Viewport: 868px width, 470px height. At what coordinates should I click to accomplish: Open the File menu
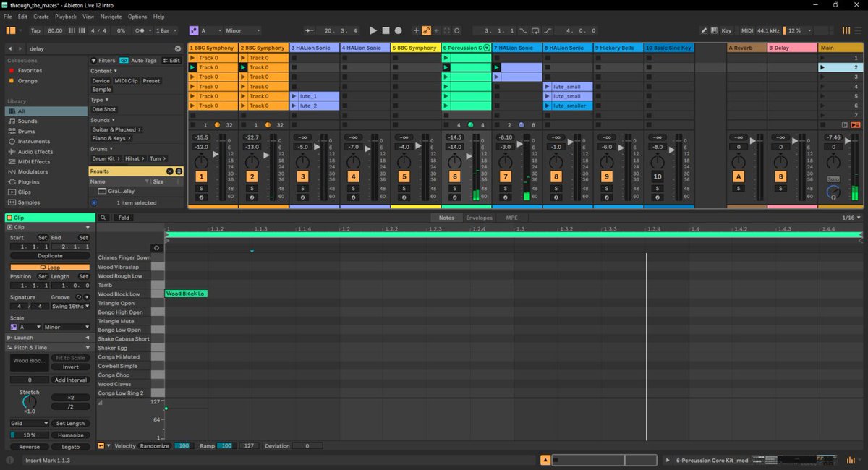point(8,16)
